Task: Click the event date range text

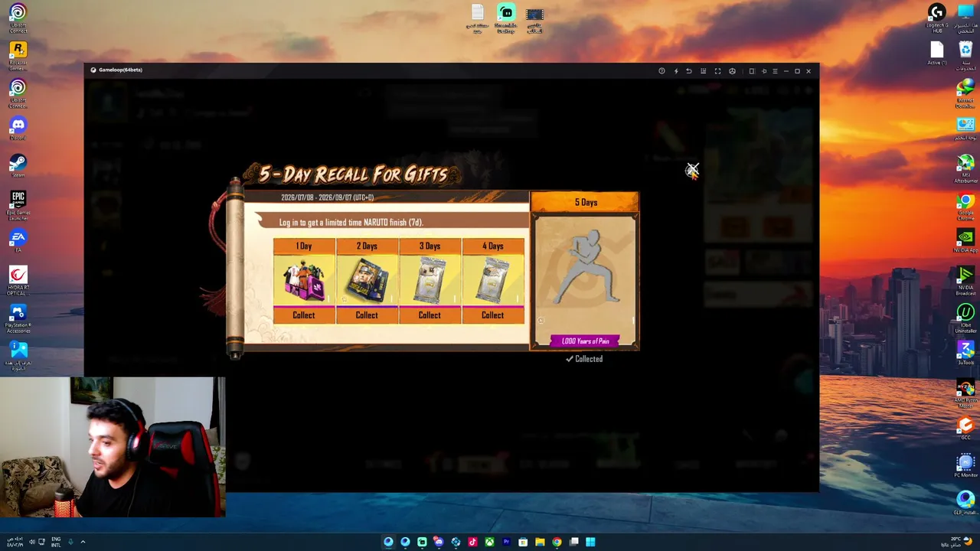Action: coord(327,197)
